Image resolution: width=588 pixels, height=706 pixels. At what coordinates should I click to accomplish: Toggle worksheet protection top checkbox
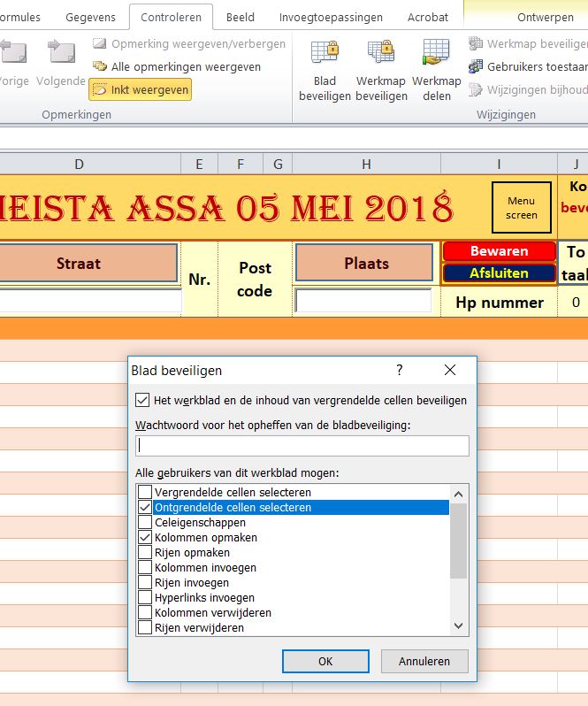(x=142, y=400)
